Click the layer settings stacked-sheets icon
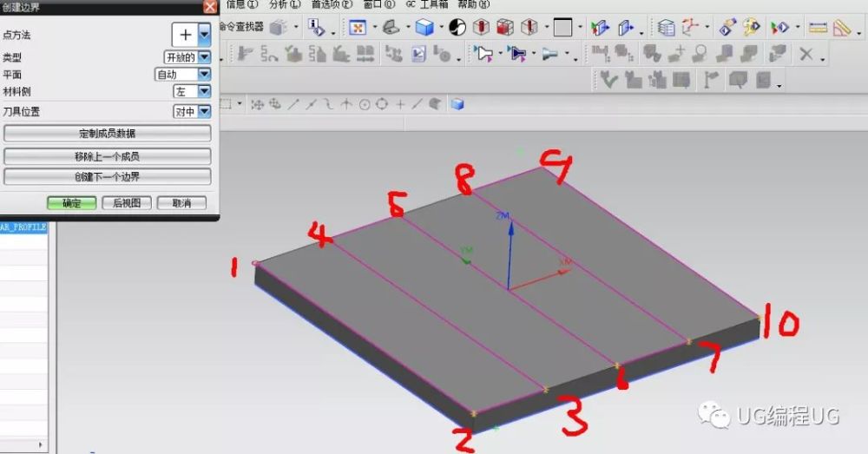The height and width of the screenshot is (454, 868). click(666, 27)
